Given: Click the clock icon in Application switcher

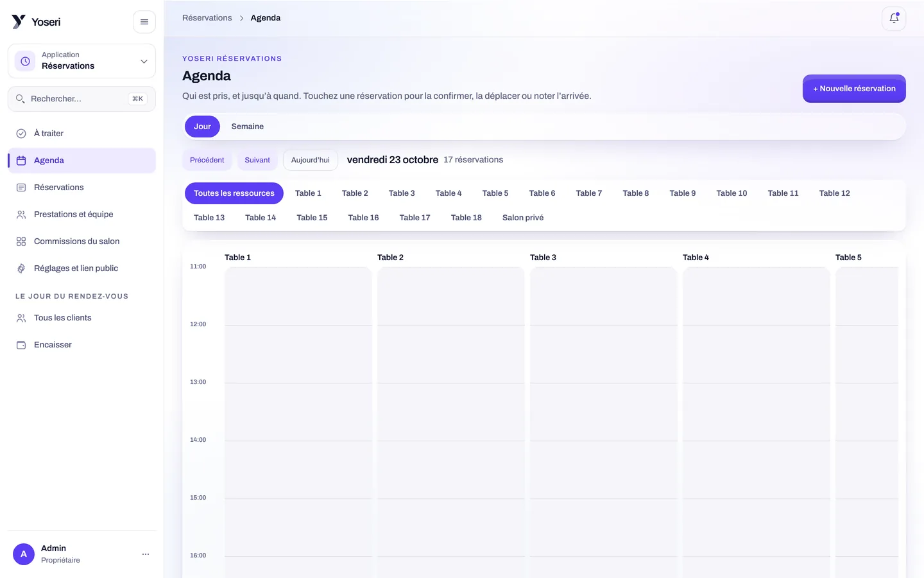Looking at the screenshot, I should pyautogui.click(x=25, y=61).
